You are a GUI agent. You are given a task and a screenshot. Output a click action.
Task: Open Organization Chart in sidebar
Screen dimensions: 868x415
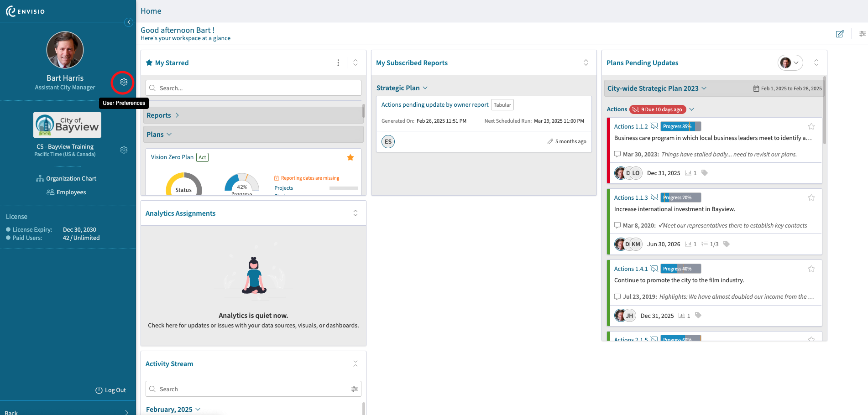(x=66, y=178)
